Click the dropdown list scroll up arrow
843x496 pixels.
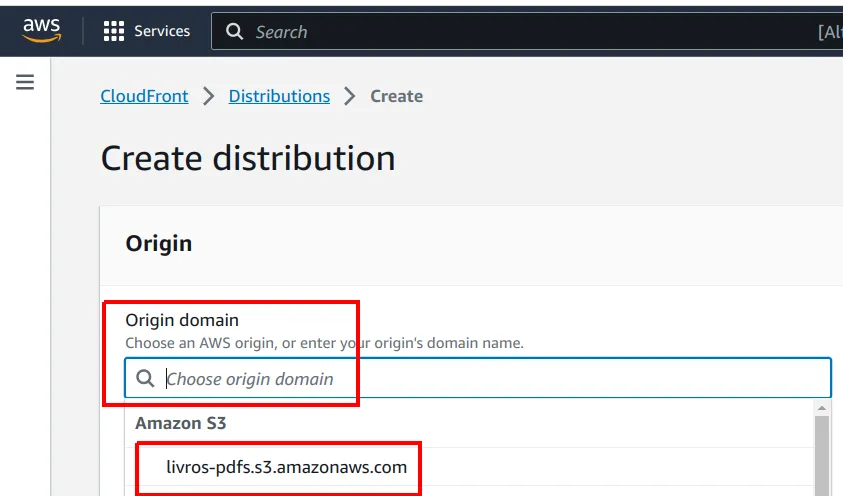click(821, 408)
